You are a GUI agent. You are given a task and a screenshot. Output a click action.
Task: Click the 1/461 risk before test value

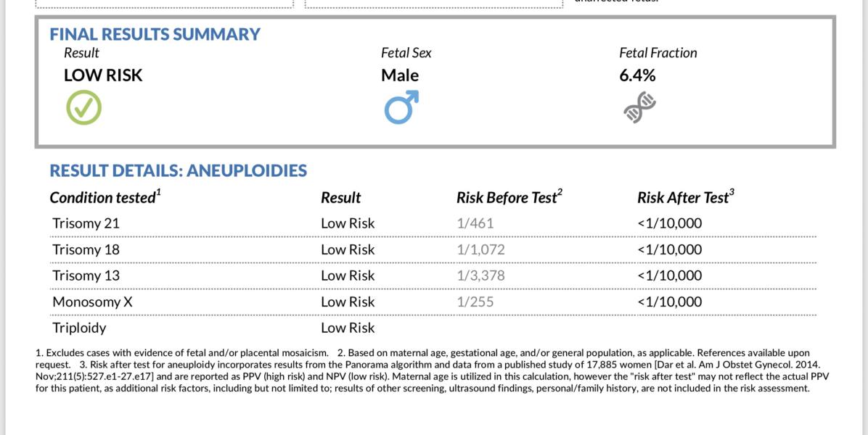(475, 223)
